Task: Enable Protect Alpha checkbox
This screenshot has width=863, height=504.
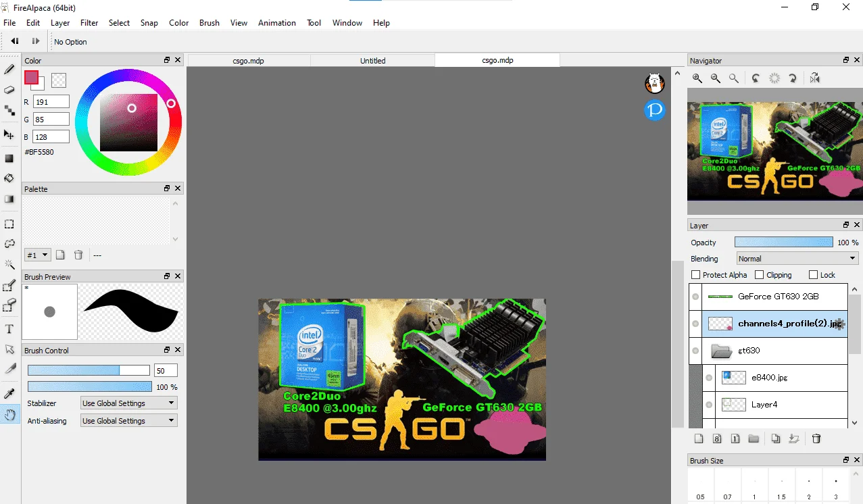Action: [696, 275]
